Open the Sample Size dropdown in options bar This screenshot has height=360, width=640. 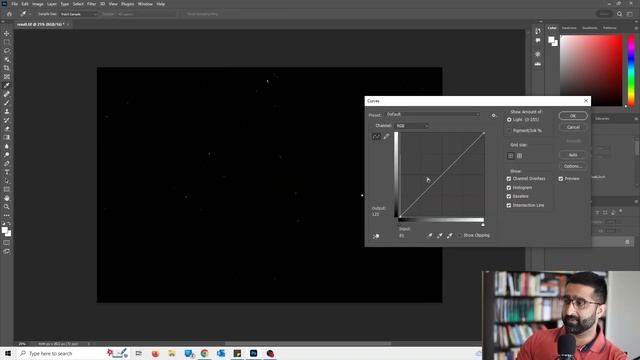[x=79, y=14]
